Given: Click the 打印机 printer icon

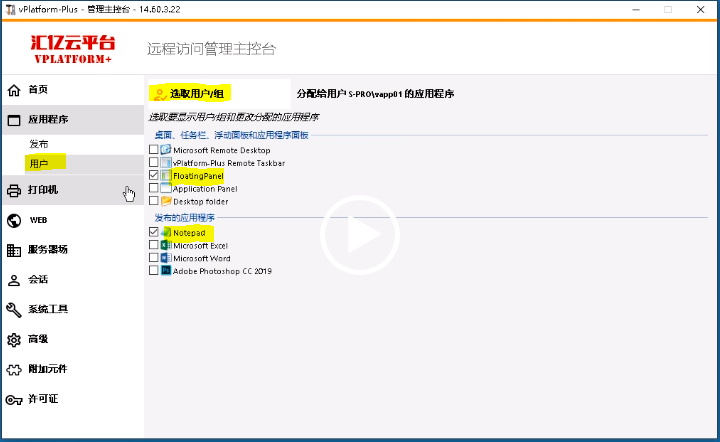Looking at the screenshot, I should [x=14, y=190].
